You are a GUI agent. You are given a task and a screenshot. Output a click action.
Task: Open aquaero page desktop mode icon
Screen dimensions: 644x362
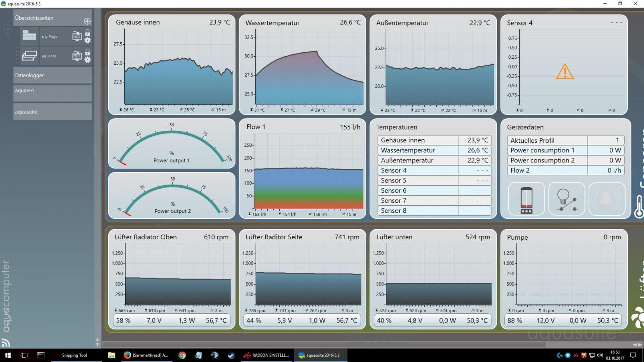77,56
